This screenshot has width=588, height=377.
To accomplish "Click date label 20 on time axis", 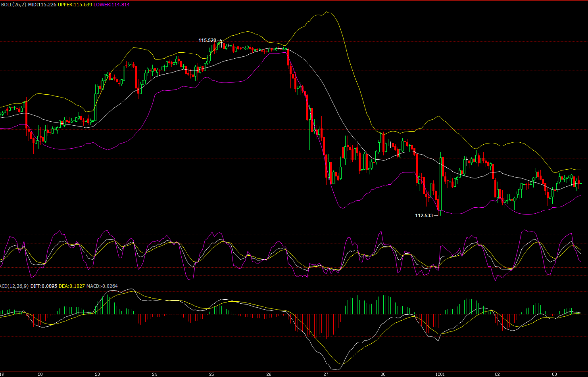I will click(x=40, y=374).
